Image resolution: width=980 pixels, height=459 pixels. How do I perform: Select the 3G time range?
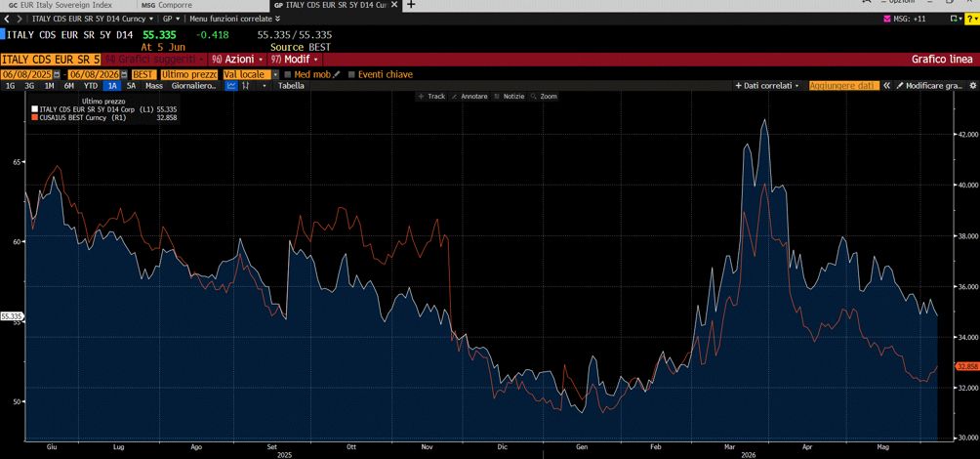coord(29,86)
